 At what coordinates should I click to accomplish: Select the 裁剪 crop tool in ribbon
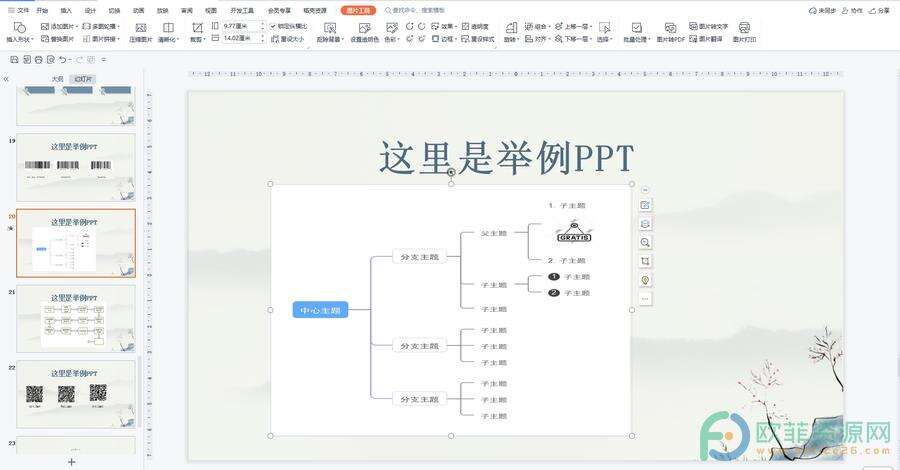click(x=197, y=32)
